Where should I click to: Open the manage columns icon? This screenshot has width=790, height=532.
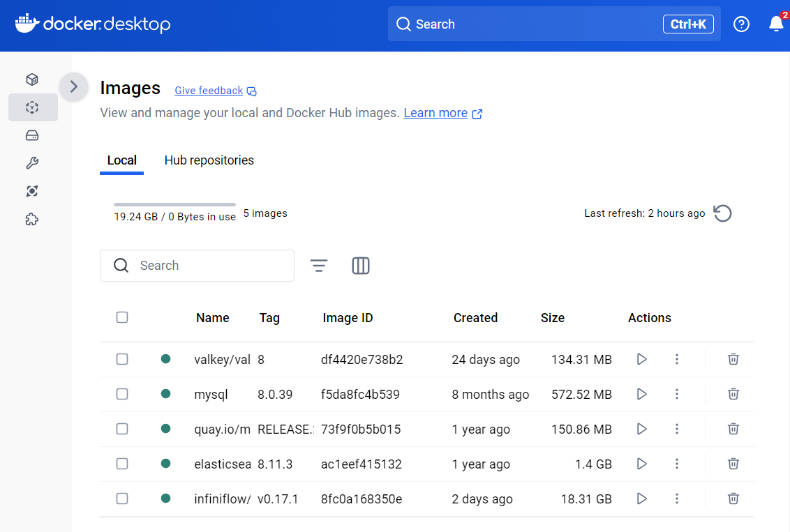361,266
